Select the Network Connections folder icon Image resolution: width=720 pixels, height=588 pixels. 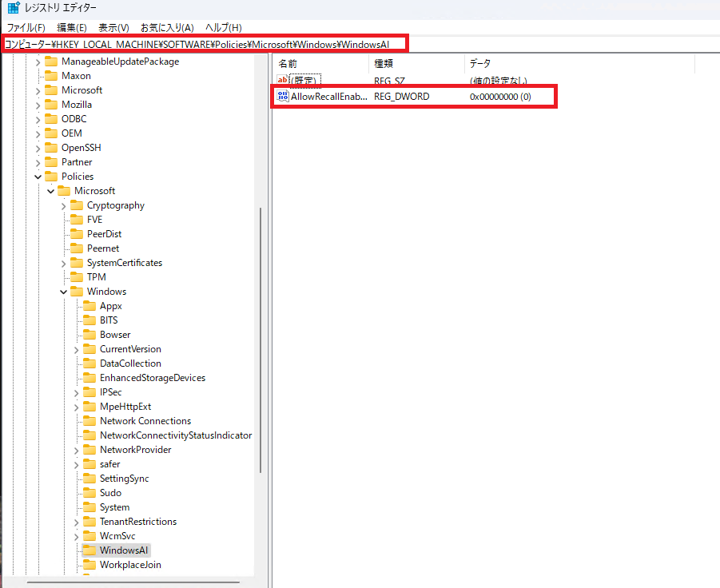(90, 421)
